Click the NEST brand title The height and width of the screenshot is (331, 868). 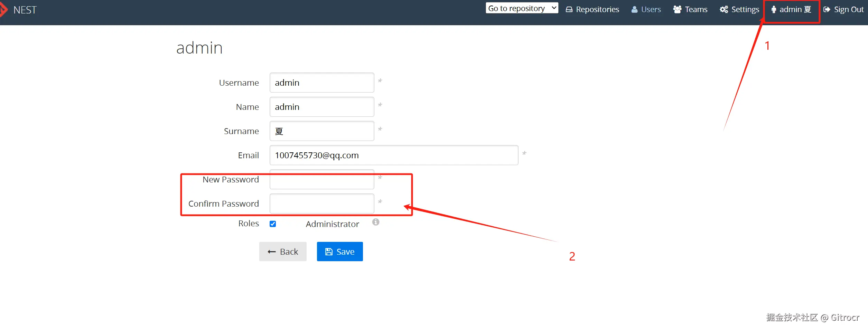point(25,10)
